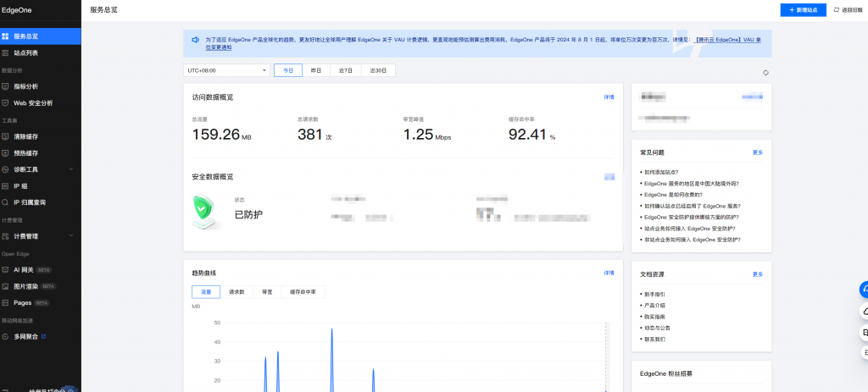Open the 腾讯云 EdgeOne VAU notice link
This screenshot has height=392, width=868.
[x=728, y=40]
